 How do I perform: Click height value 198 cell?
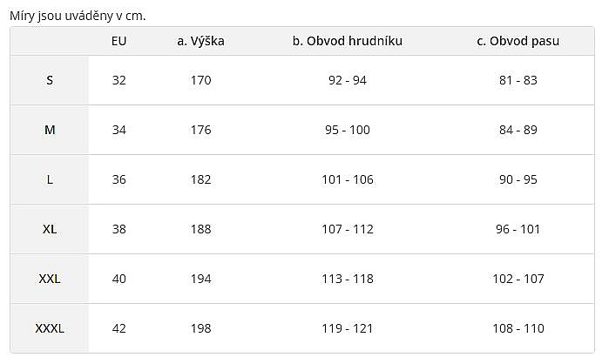click(x=200, y=328)
